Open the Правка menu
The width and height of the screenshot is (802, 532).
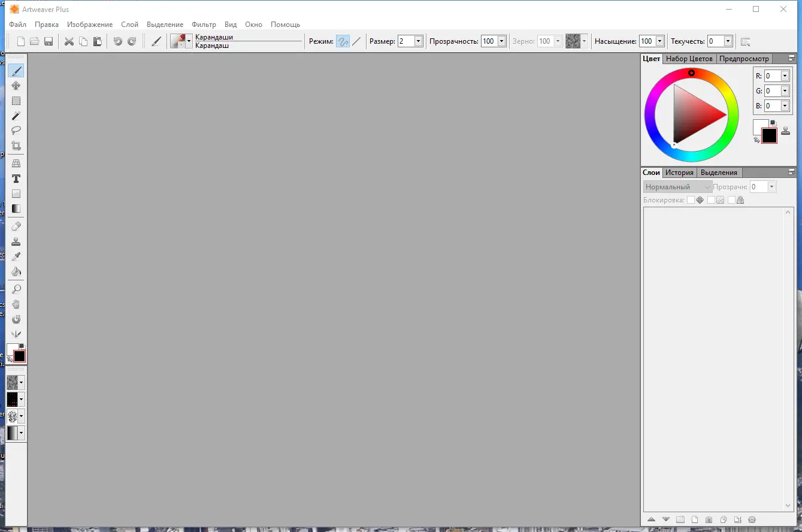pos(47,25)
